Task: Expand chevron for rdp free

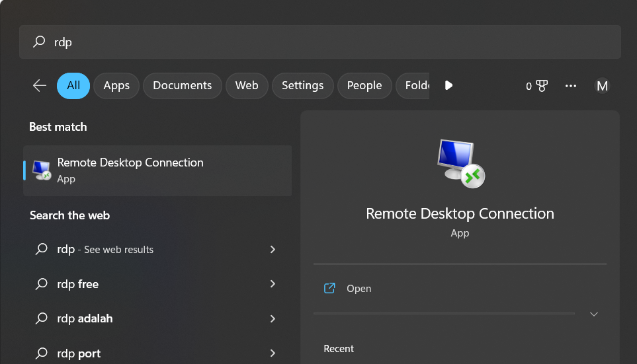Action: pyautogui.click(x=273, y=283)
